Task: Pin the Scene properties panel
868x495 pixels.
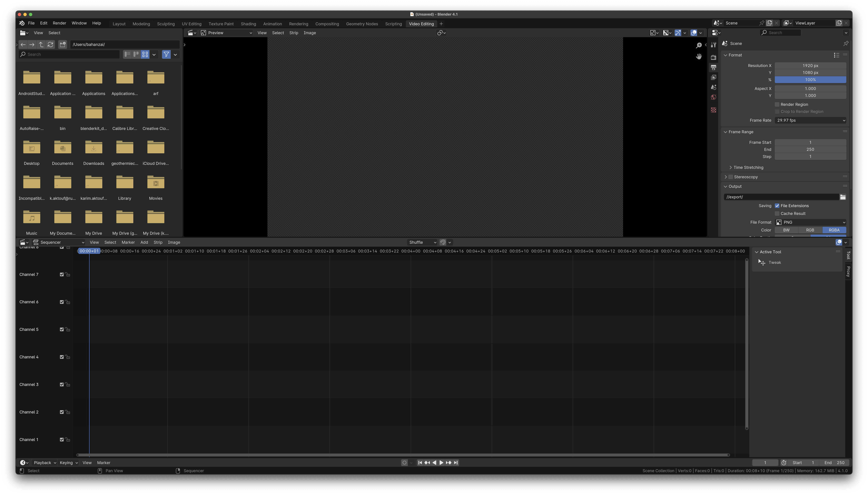Action: click(x=846, y=44)
